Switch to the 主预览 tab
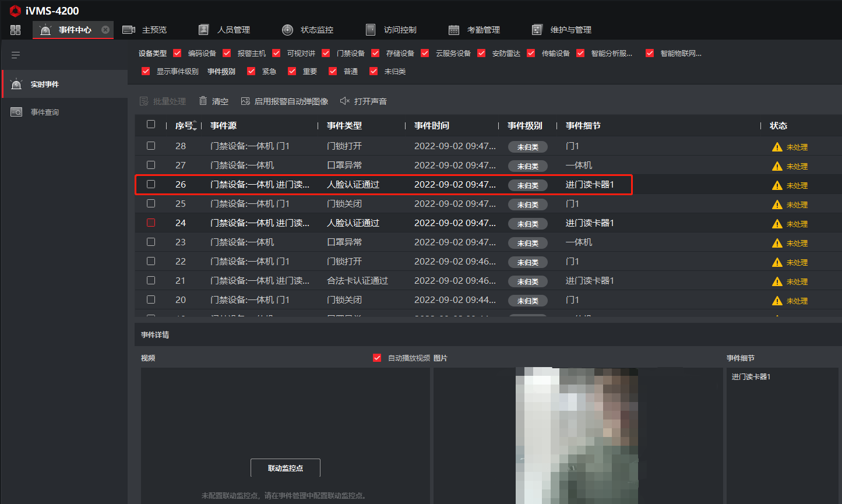The width and height of the screenshot is (842, 504). 145,30
